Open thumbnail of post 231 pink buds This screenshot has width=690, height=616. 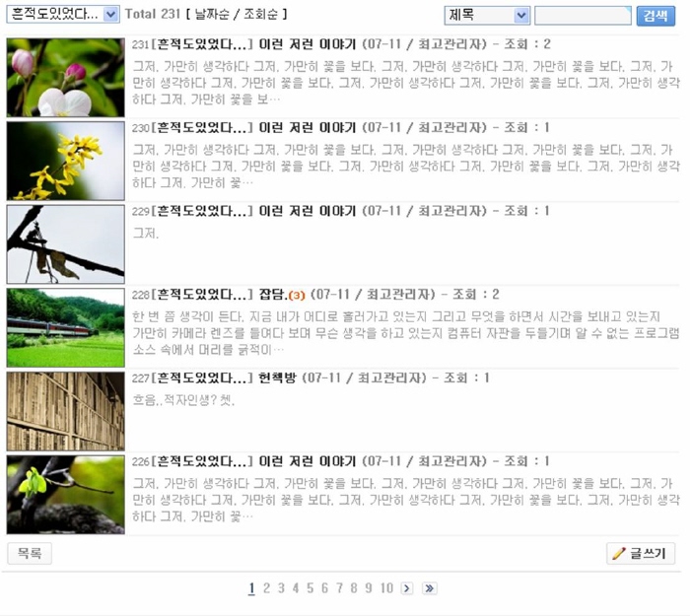point(66,78)
